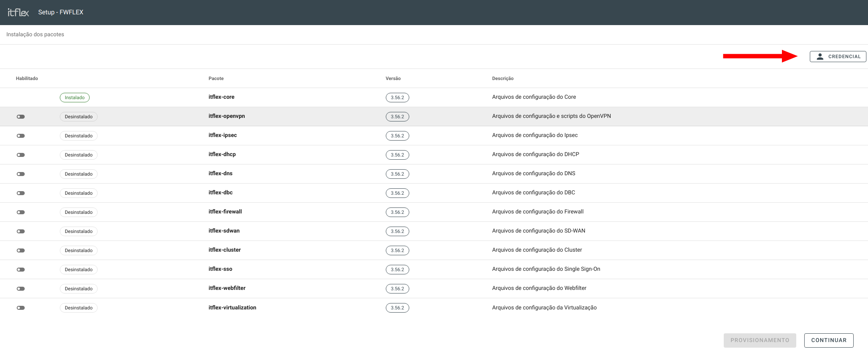Click version chip 3.56.2 for itflex-dns
The width and height of the screenshot is (868, 358).
397,174
